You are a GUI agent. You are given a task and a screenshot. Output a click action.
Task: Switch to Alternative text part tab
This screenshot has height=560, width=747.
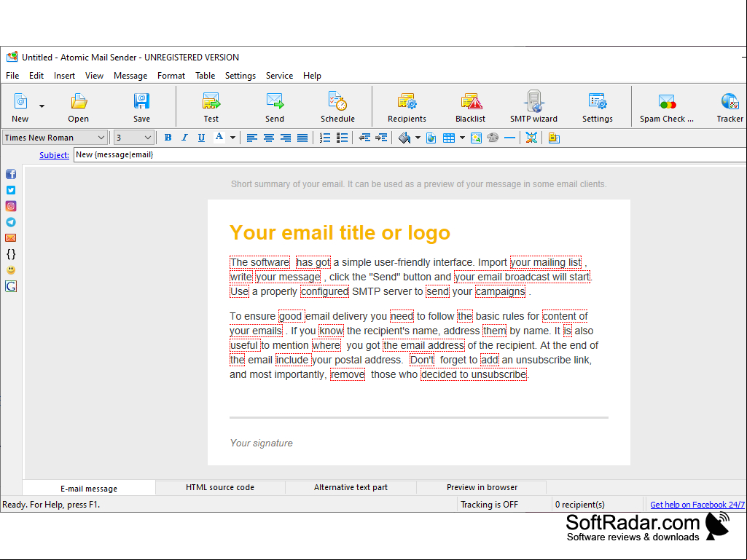[351, 487]
